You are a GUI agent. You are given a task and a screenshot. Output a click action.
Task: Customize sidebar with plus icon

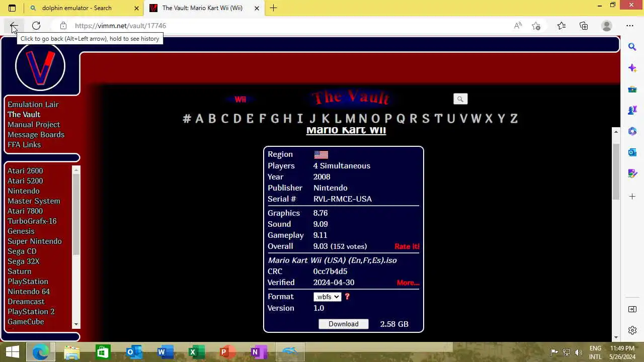(x=632, y=196)
